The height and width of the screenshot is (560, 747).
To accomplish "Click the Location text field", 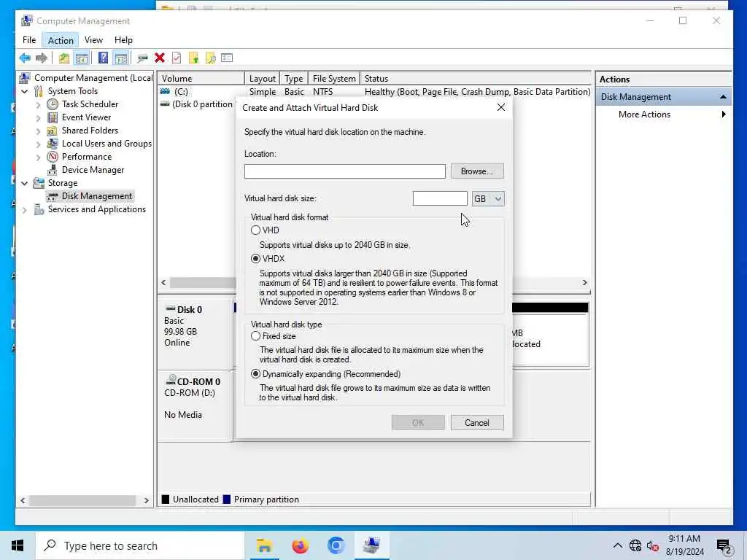I will point(345,171).
